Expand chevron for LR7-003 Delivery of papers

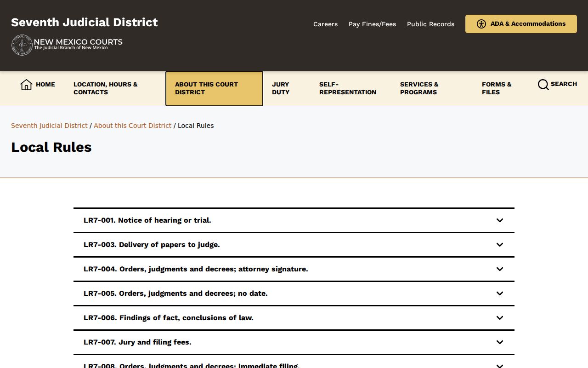pos(500,245)
